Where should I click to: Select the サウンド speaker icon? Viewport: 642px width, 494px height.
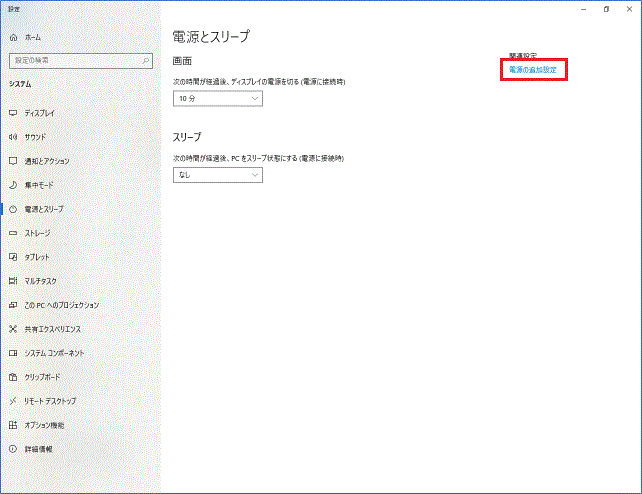click(x=13, y=137)
